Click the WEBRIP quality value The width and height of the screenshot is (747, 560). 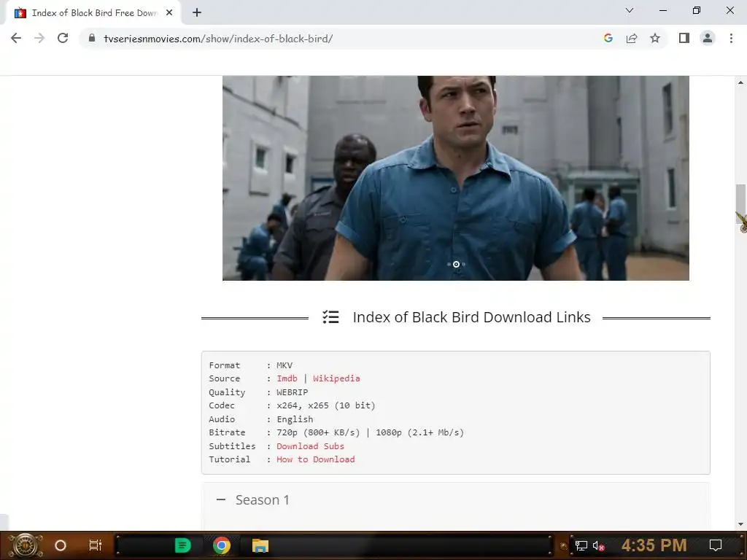click(x=292, y=392)
